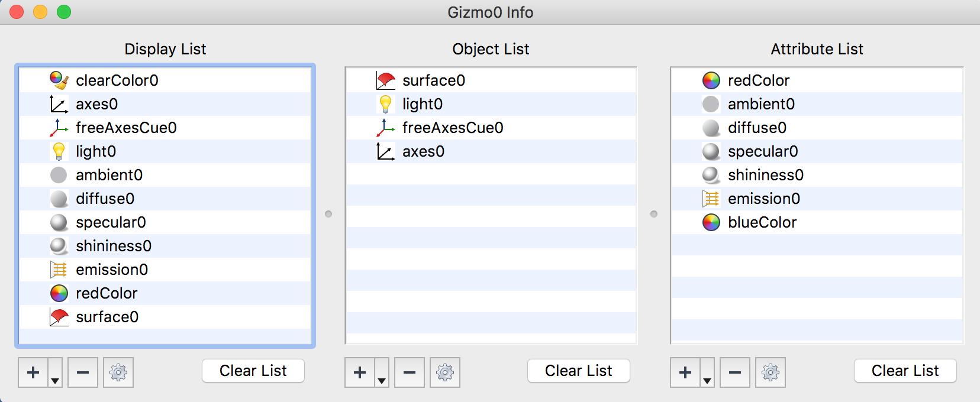Remove item with Object List minus button
The width and height of the screenshot is (980, 402).
410,372
